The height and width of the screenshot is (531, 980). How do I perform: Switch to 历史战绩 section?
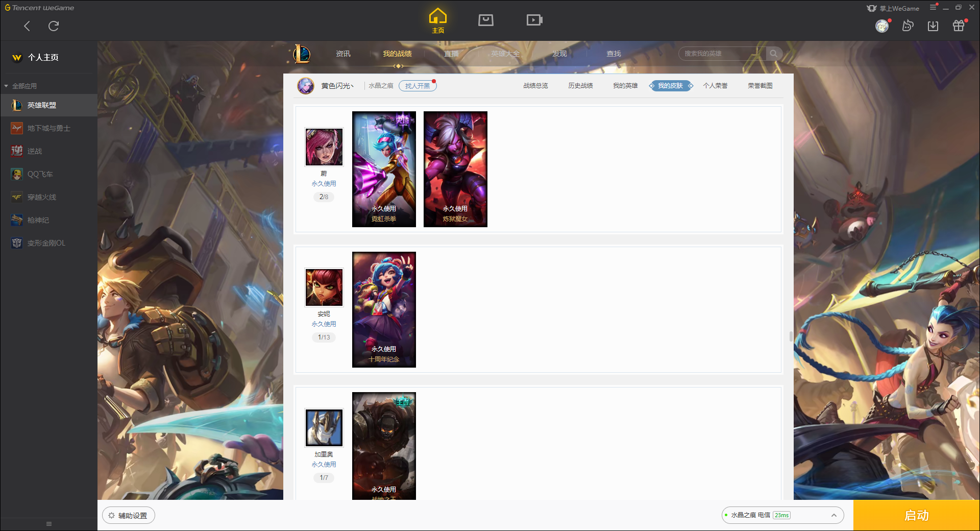coord(580,86)
